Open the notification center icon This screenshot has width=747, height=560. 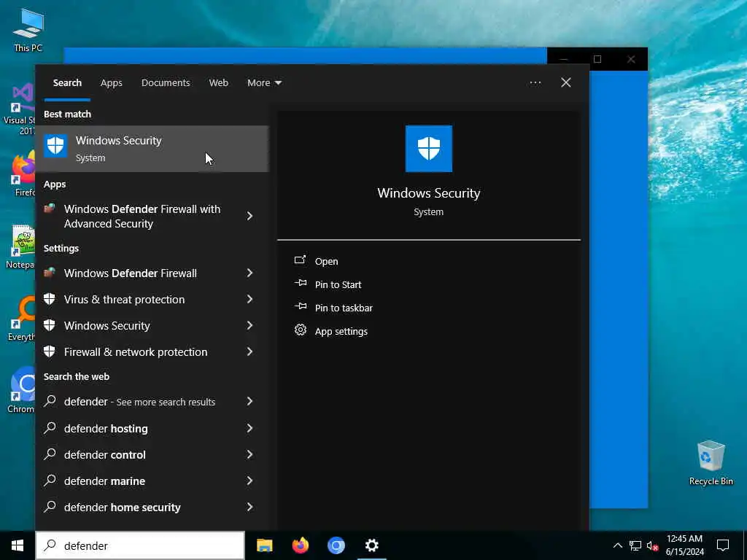coord(723,545)
